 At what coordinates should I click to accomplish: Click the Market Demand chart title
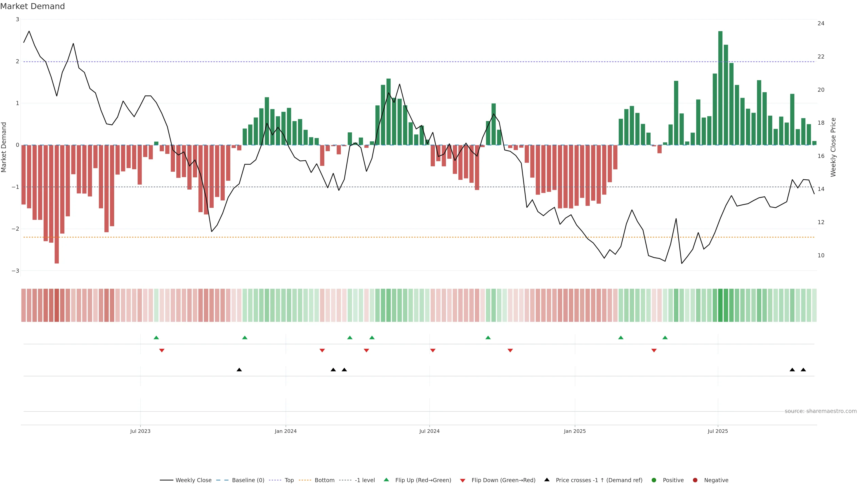32,6
